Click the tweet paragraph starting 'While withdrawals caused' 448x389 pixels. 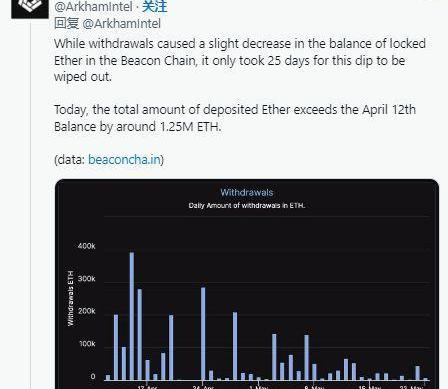[x=240, y=60]
